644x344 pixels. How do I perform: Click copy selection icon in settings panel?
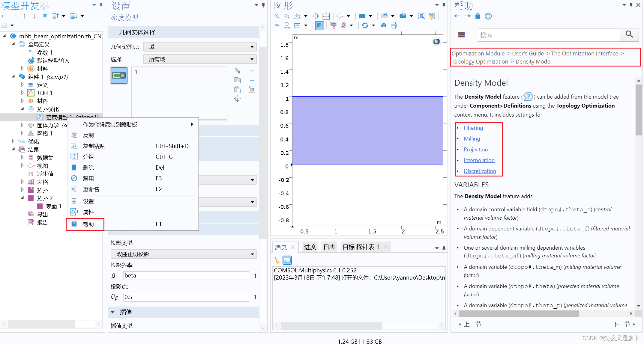pos(237,80)
